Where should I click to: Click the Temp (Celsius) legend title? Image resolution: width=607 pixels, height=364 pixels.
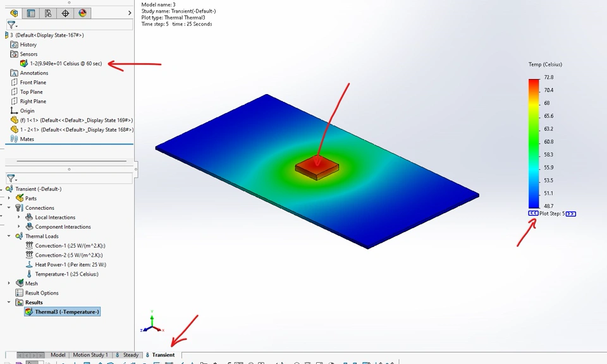(x=545, y=64)
